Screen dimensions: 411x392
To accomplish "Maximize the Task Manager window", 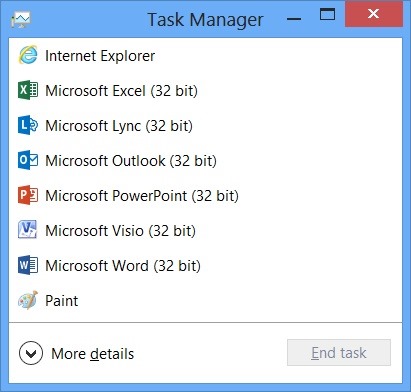I will pos(327,15).
